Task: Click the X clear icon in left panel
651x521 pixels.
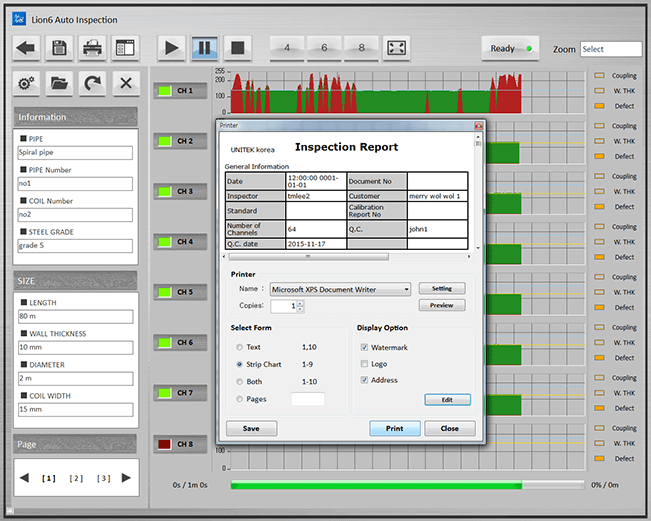Action: click(126, 84)
